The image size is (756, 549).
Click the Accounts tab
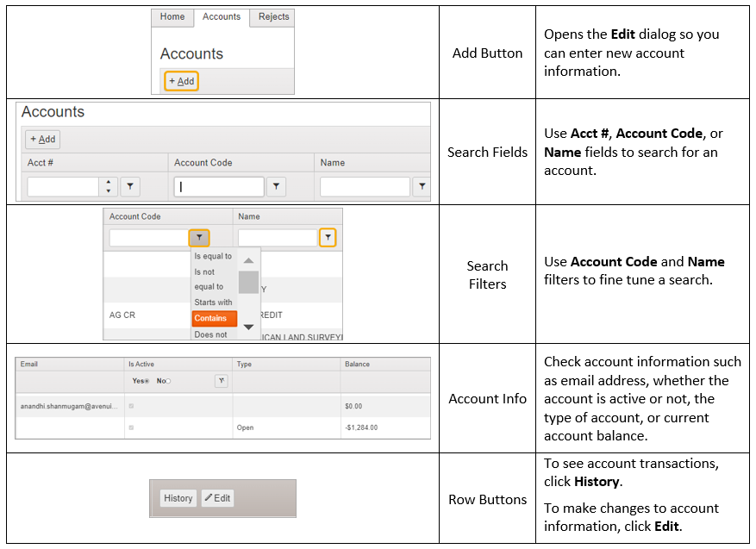pos(222,17)
